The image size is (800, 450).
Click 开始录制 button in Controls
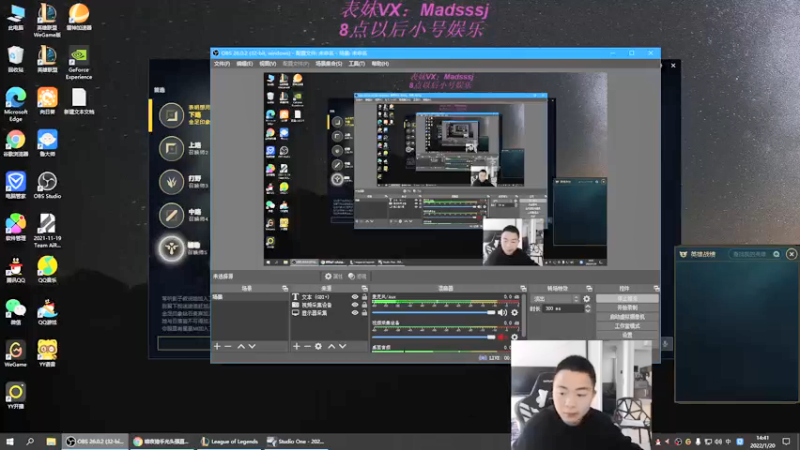pyautogui.click(x=627, y=308)
